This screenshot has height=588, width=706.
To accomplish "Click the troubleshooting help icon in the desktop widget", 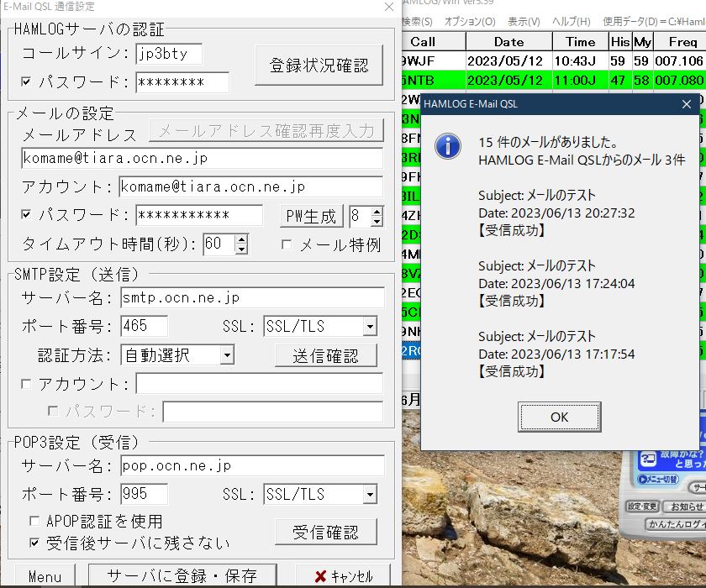I will 648,460.
